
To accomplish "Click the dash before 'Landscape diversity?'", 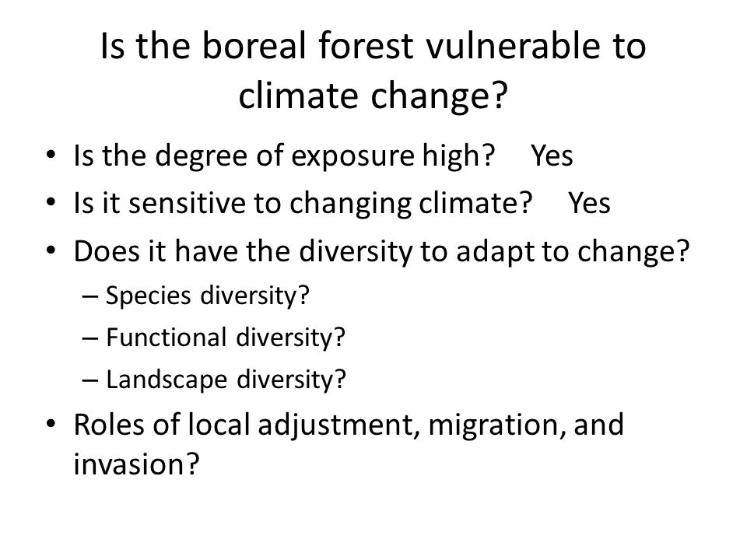I will click(x=90, y=380).
